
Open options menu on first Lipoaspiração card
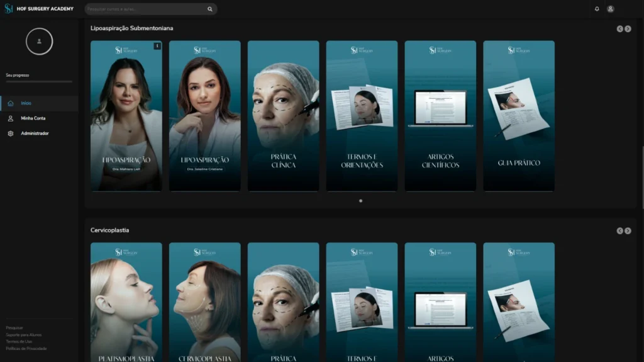157,46
